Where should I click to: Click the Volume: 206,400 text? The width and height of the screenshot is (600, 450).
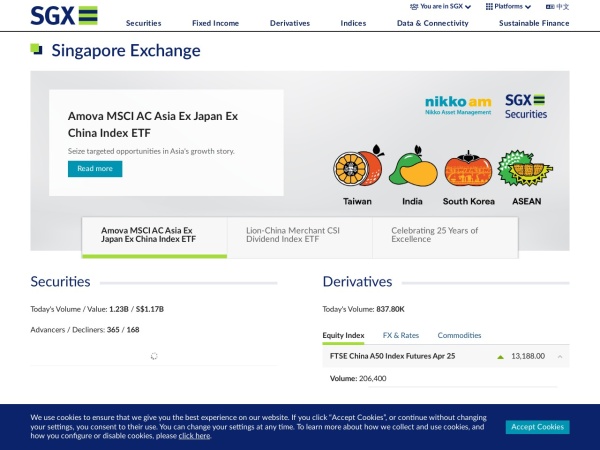pyautogui.click(x=358, y=378)
